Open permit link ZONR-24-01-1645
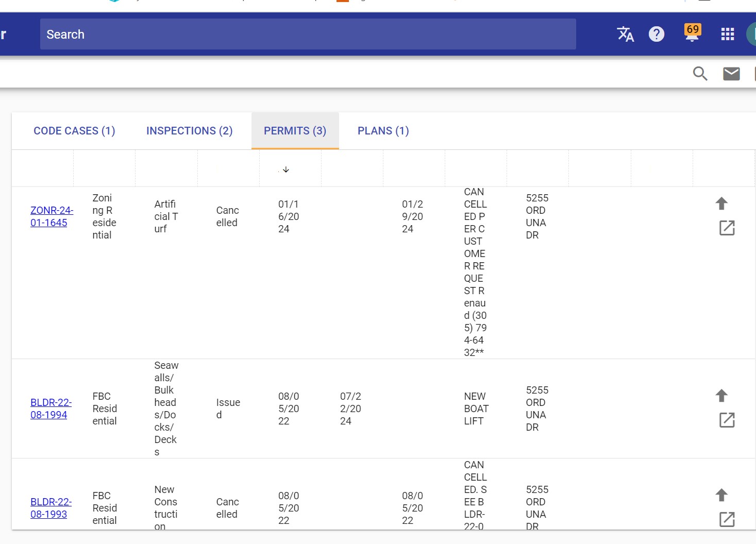This screenshot has width=756, height=544. (51, 216)
